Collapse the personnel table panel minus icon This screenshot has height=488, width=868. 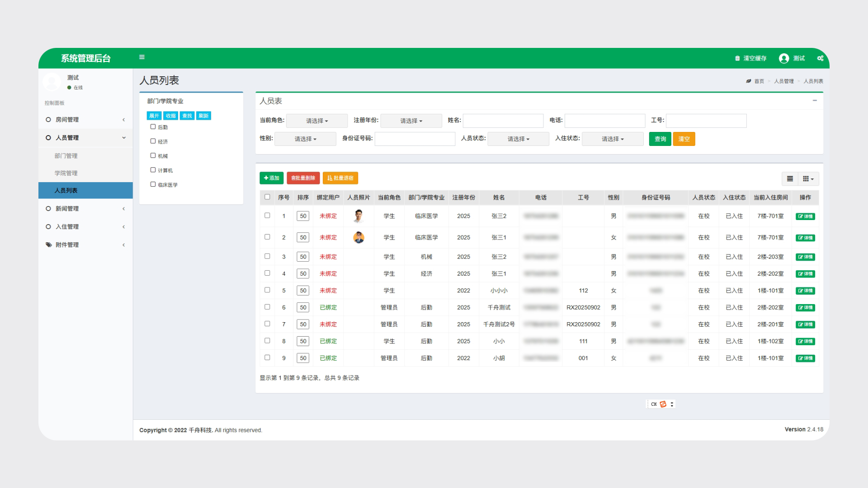pyautogui.click(x=815, y=100)
